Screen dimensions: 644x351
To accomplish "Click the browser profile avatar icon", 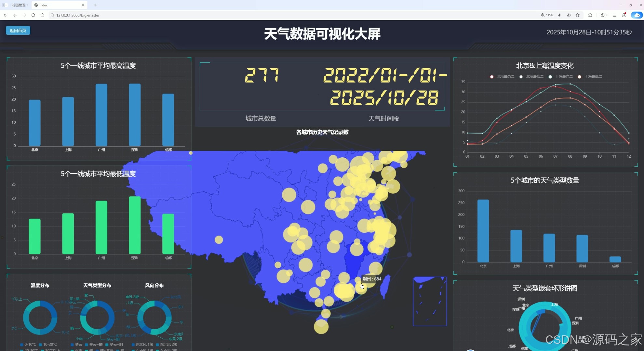I will tap(624, 15).
